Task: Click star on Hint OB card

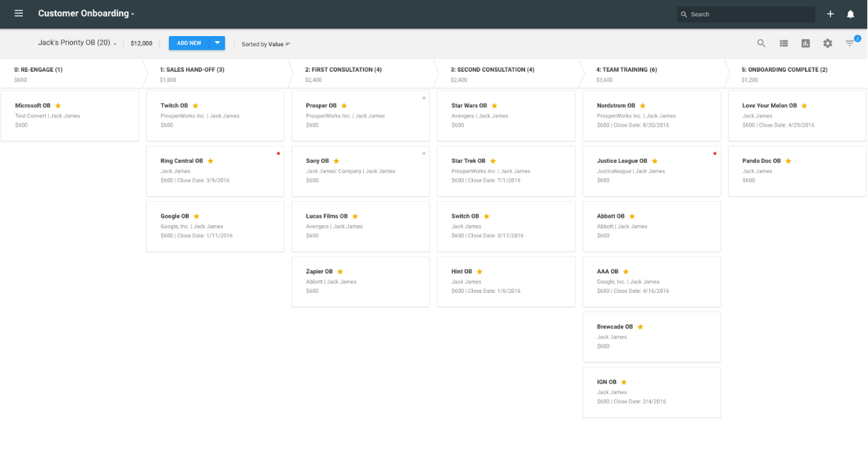Action: (480, 271)
